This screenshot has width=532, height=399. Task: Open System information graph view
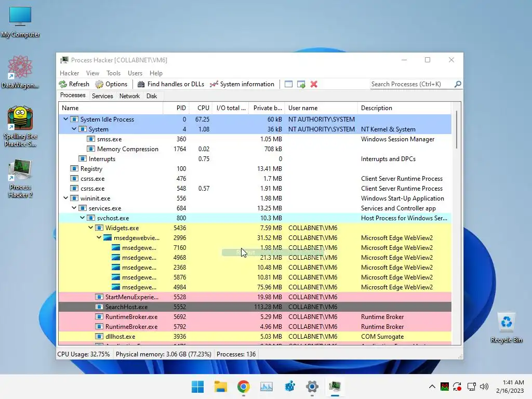coord(242,84)
